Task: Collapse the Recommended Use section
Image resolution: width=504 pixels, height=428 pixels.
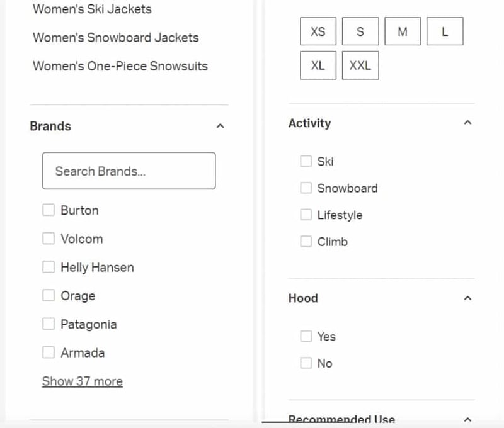Action: point(467,419)
